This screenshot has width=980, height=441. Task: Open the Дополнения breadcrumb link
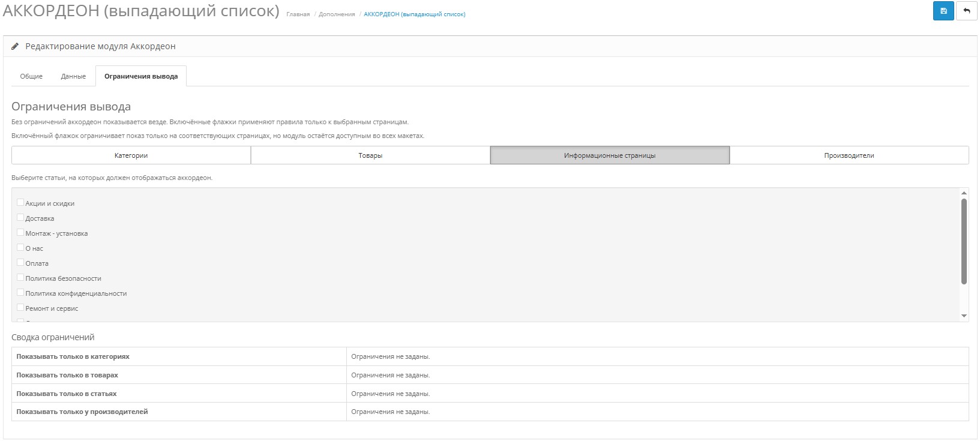pyautogui.click(x=337, y=14)
